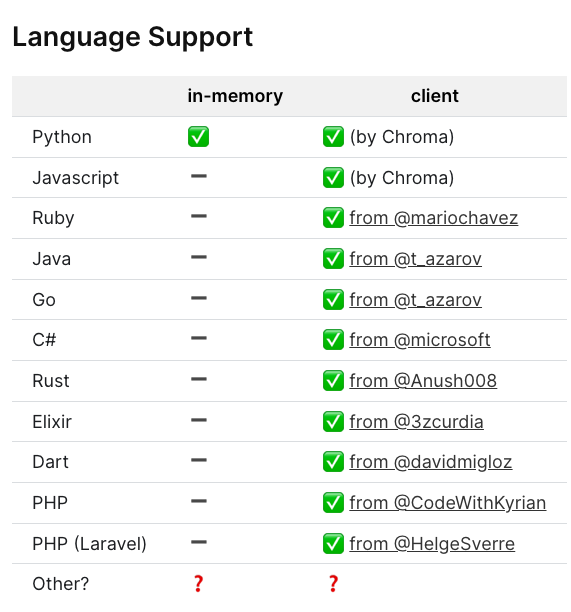The image size is (571, 612).
Task: Click the Rust client green check mark
Action: coord(333,381)
